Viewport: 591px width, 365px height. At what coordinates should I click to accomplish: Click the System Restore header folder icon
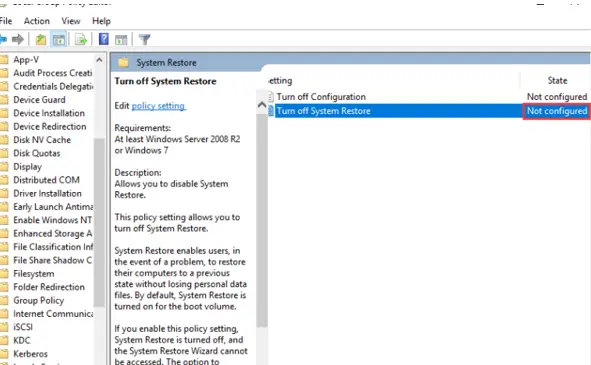pyautogui.click(x=123, y=63)
